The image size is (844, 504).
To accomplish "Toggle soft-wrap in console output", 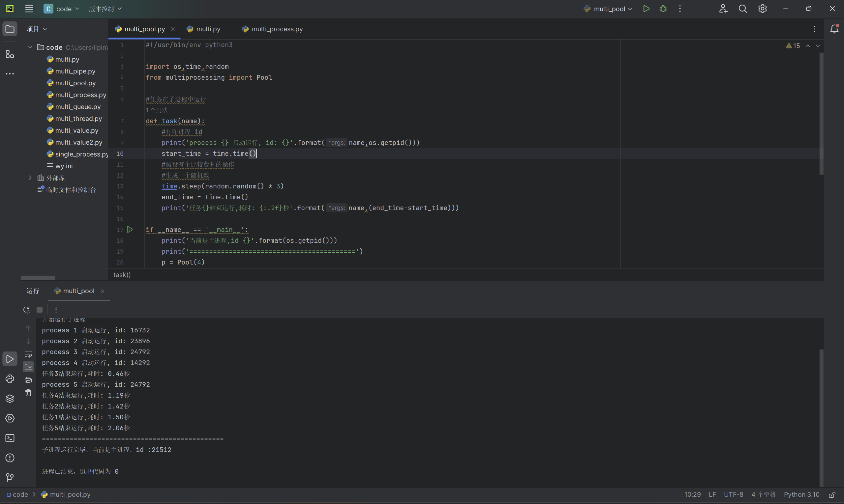I will [29, 354].
